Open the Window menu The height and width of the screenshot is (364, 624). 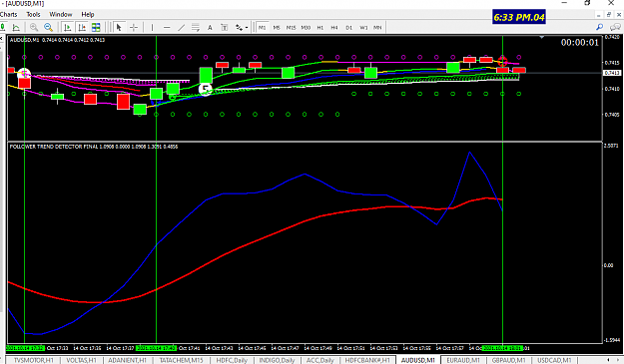pos(61,14)
